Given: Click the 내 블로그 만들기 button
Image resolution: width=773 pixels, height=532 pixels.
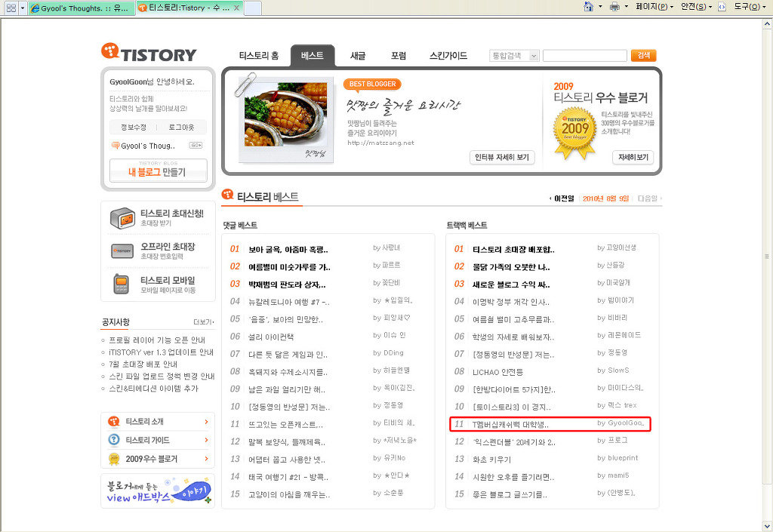Looking at the screenshot, I should click(159, 171).
